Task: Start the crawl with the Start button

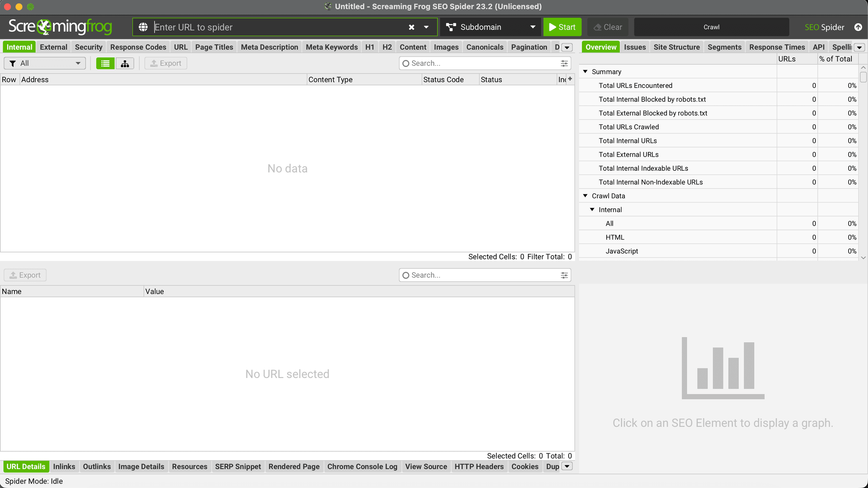Action: tap(562, 27)
